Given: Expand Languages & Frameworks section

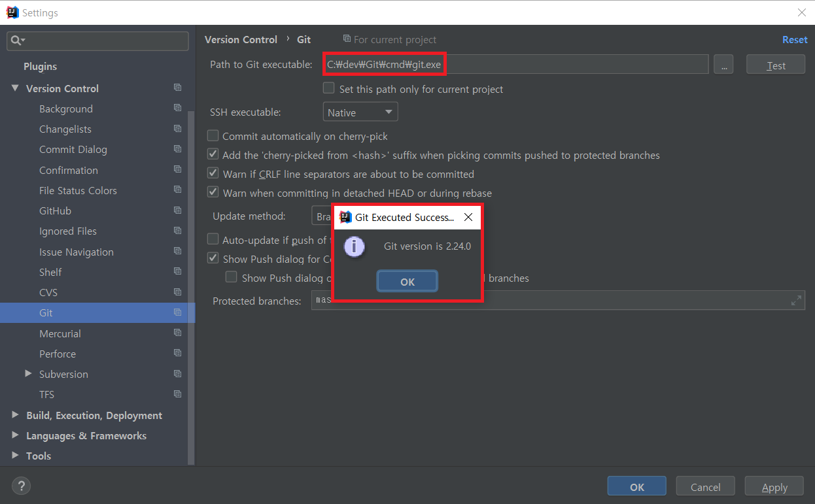Looking at the screenshot, I should tap(15, 435).
